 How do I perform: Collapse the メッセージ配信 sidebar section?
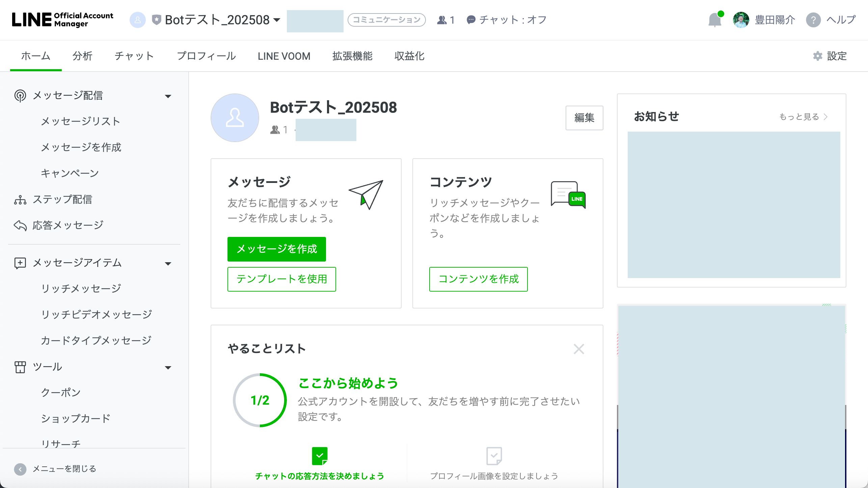(x=168, y=96)
